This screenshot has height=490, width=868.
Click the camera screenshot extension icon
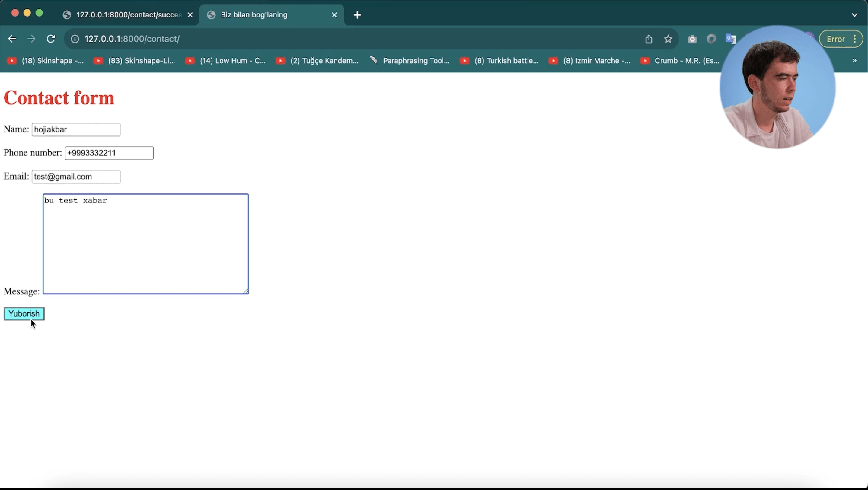(x=692, y=39)
